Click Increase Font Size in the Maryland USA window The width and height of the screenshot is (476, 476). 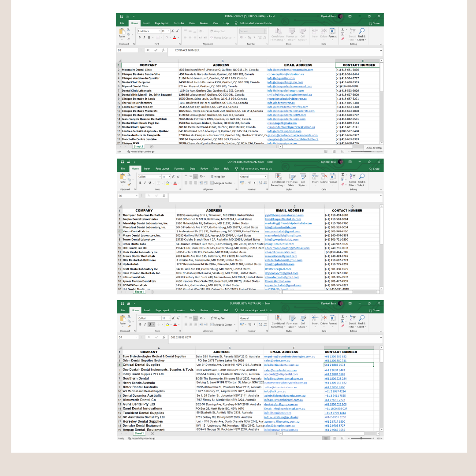click(173, 177)
